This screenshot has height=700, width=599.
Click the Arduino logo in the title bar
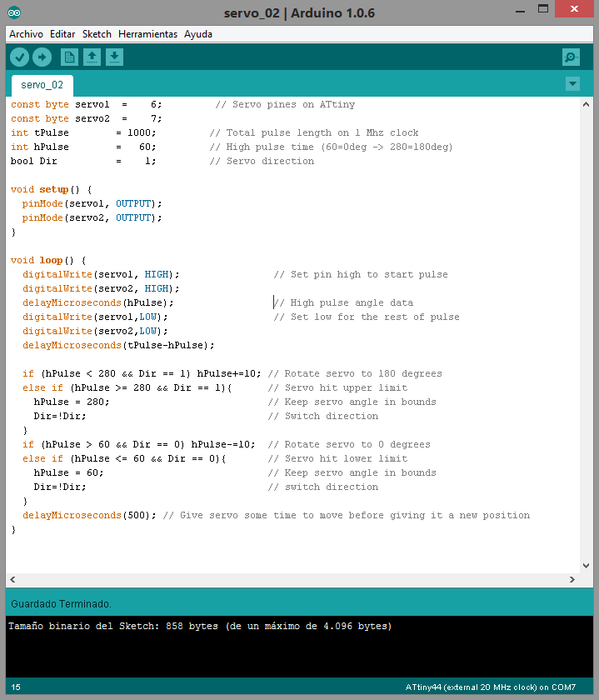14,12
